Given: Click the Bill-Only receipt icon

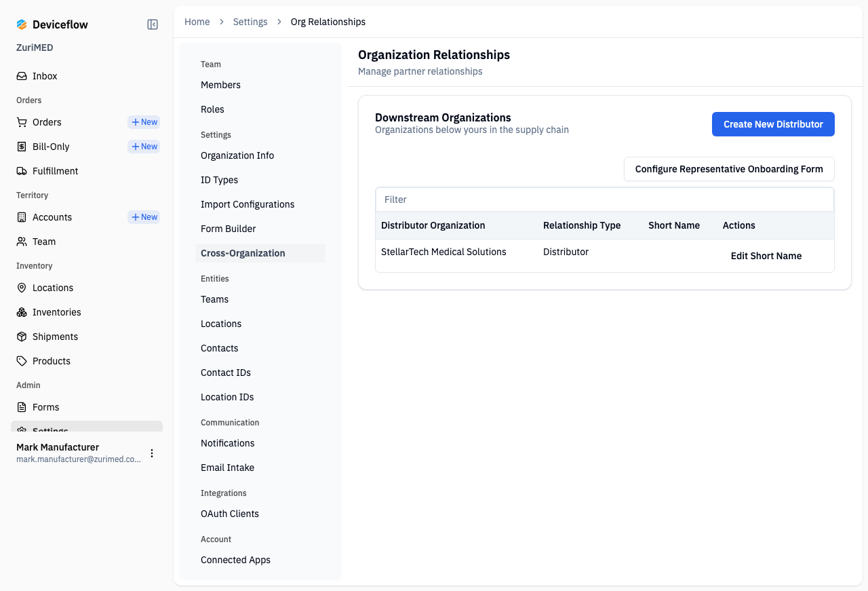Looking at the screenshot, I should (22, 147).
